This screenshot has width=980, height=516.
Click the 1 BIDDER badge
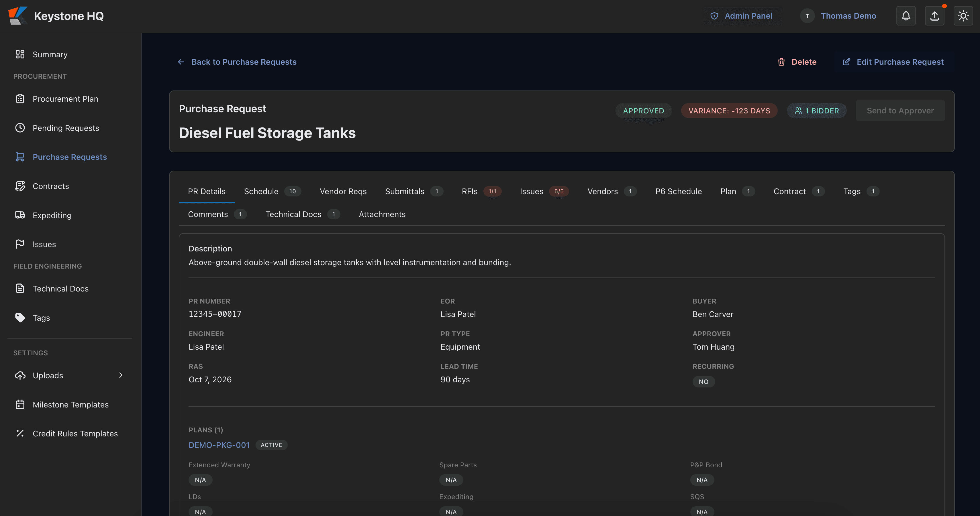[816, 111]
